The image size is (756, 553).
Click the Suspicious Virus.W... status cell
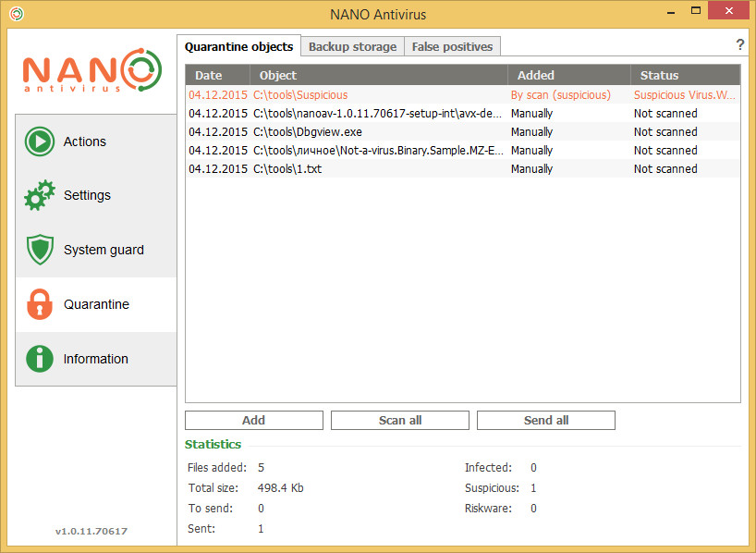tap(685, 95)
